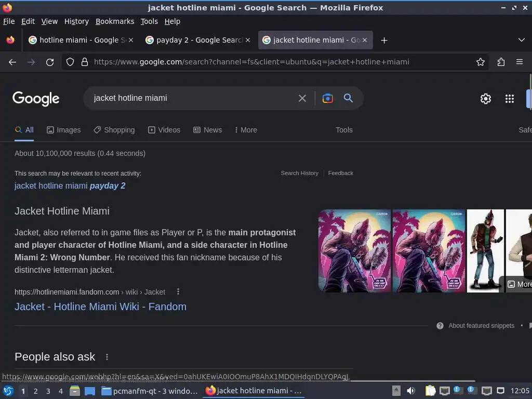The width and height of the screenshot is (532, 399).
Task: Open options for the Fandom result
Action: pos(178,292)
